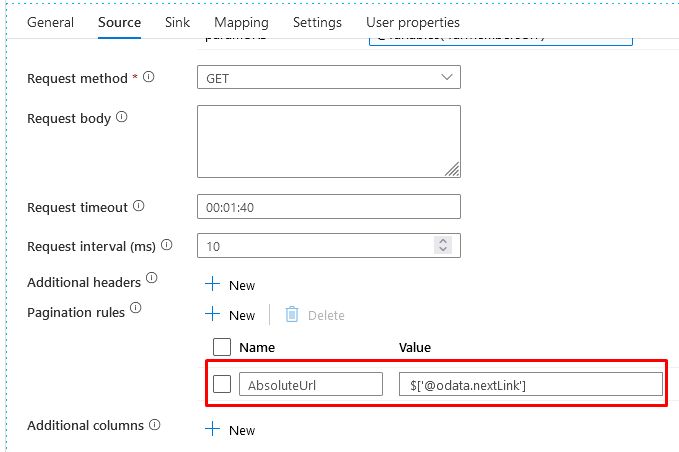Click the Pagination rules info icon

point(136,308)
